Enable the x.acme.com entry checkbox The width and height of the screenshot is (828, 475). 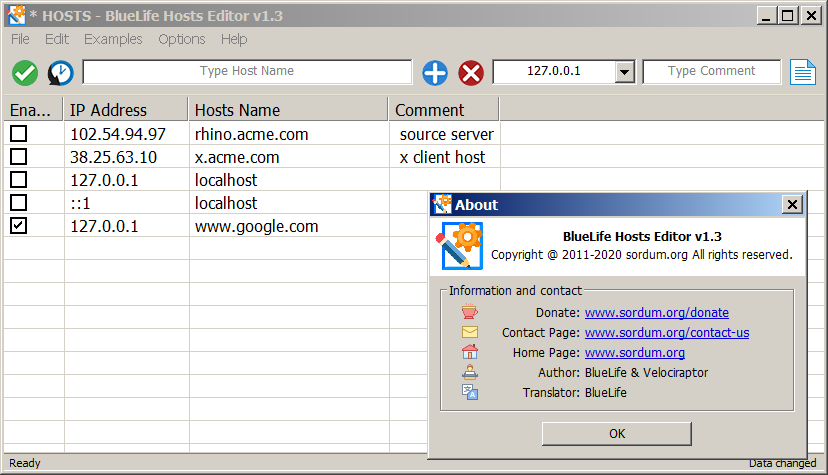coord(18,157)
